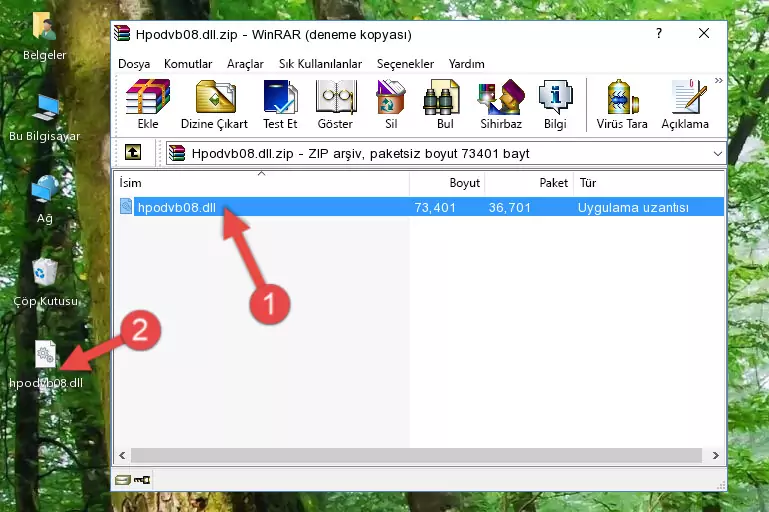This screenshot has width=769, height=512.
Task: Click the Uygulama uzantısı type cell
Action: pos(633,207)
